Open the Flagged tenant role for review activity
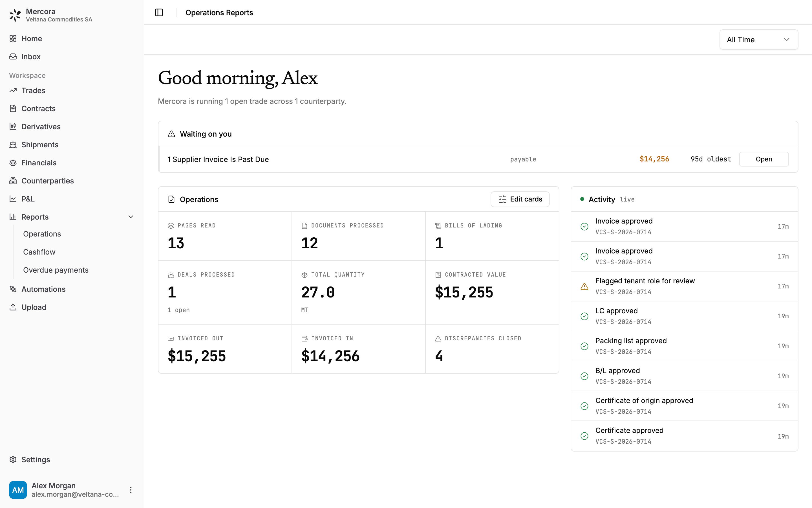 click(684, 286)
